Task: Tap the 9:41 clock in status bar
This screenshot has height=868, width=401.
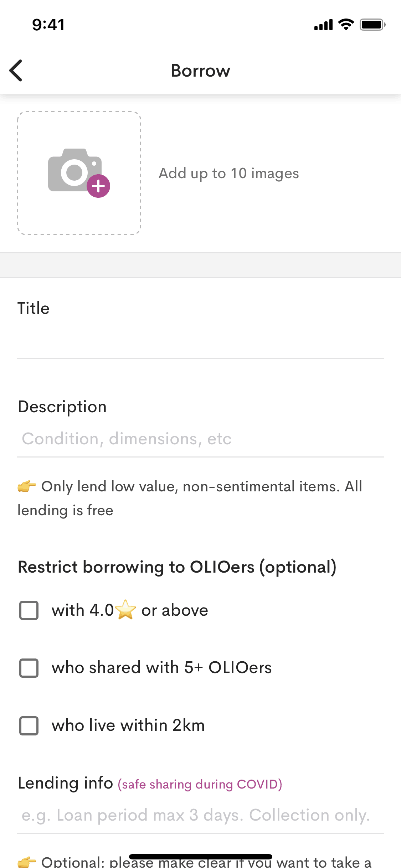Action: point(48,25)
